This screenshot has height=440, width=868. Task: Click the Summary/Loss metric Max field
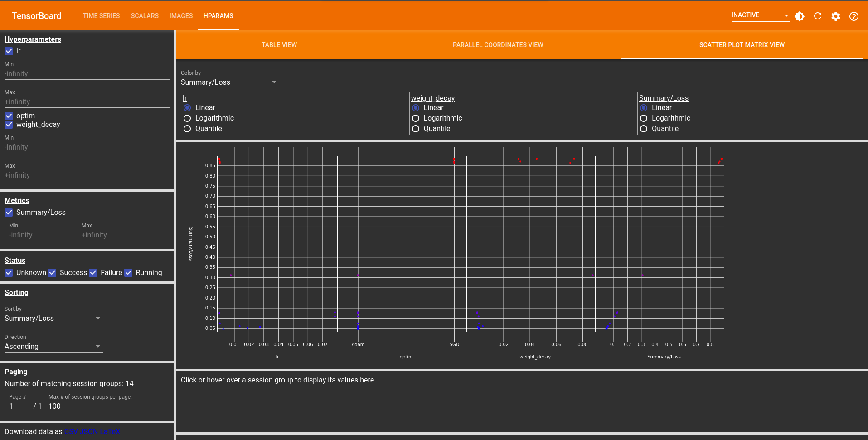pyautogui.click(x=114, y=235)
